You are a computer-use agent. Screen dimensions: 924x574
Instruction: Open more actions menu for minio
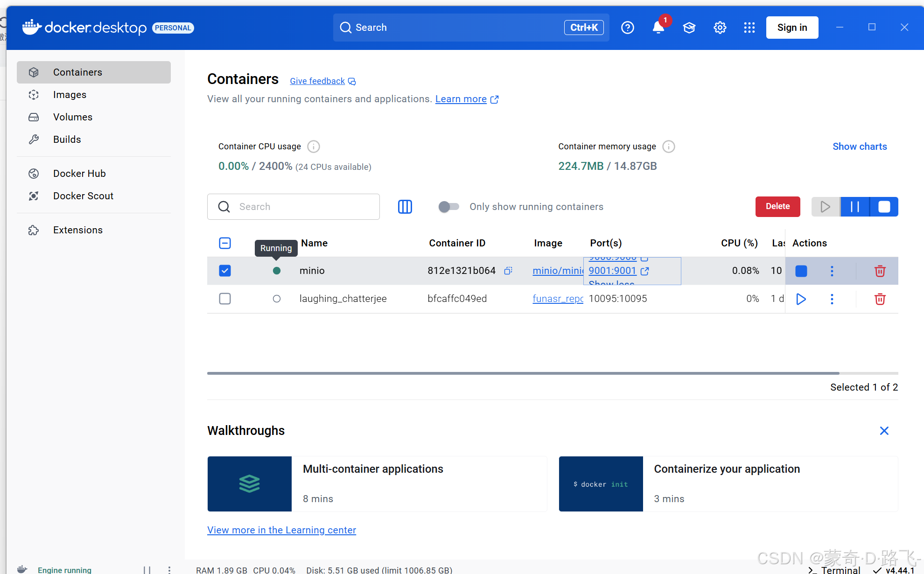832,271
